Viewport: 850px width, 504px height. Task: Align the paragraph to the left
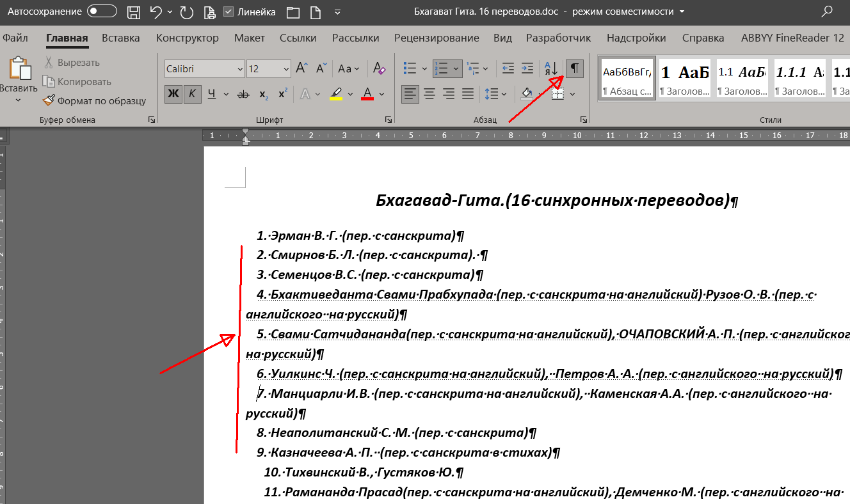pos(410,94)
